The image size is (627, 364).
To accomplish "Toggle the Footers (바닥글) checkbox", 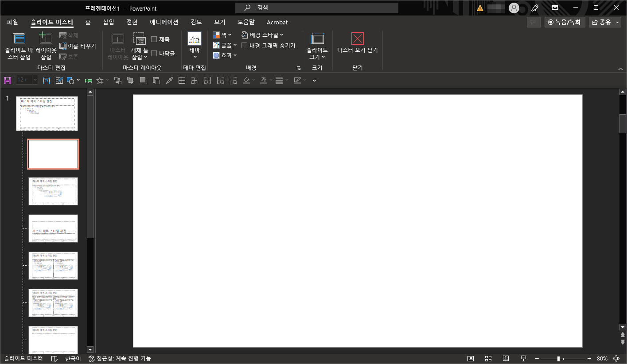I will 154,53.
